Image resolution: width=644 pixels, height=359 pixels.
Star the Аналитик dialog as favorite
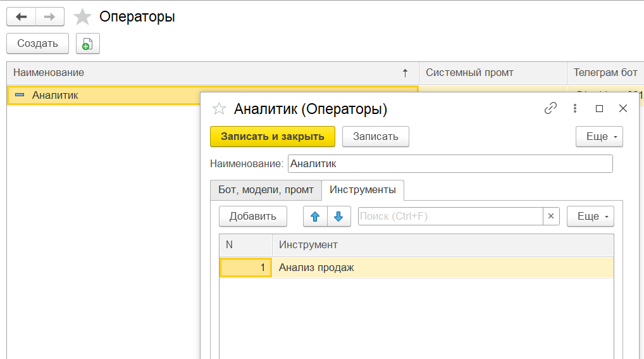tap(219, 109)
